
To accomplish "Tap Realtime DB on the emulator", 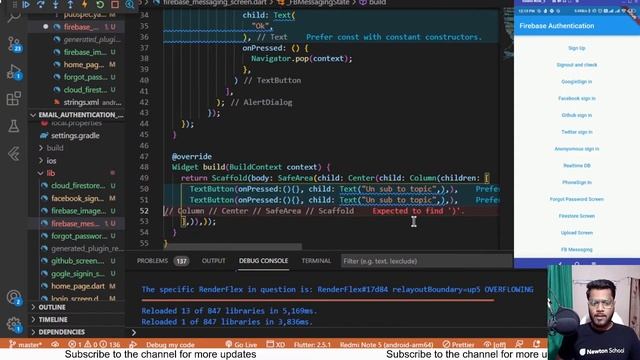I will tap(577, 166).
